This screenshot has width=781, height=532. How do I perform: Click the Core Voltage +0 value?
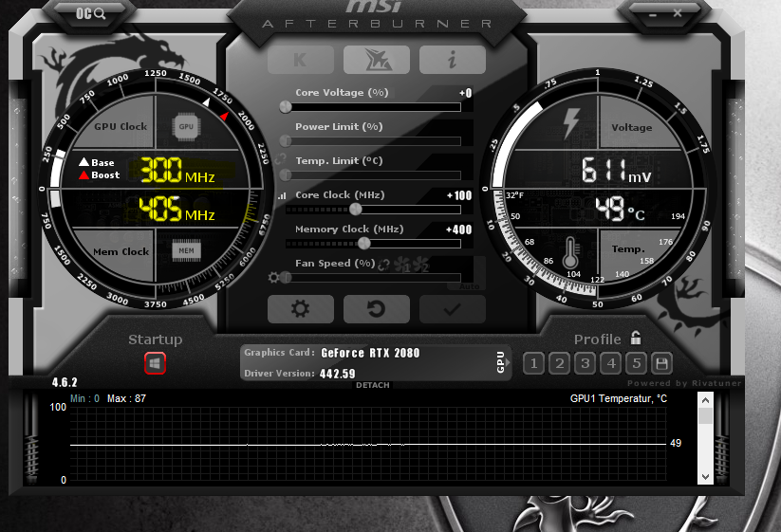[466, 93]
